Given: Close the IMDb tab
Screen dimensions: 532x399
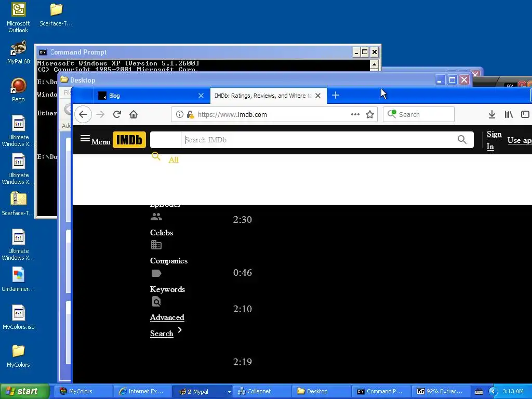Looking at the screenshot, I should [318, 96].
